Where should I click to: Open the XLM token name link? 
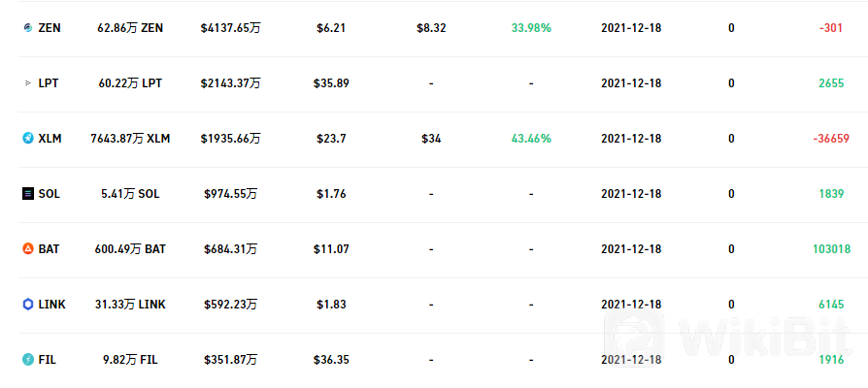[50, 138]
